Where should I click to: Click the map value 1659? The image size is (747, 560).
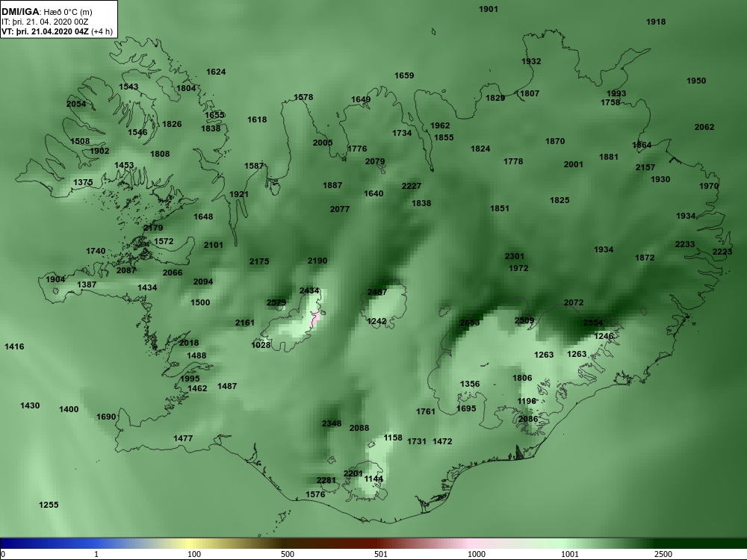(x=404, y=75)
